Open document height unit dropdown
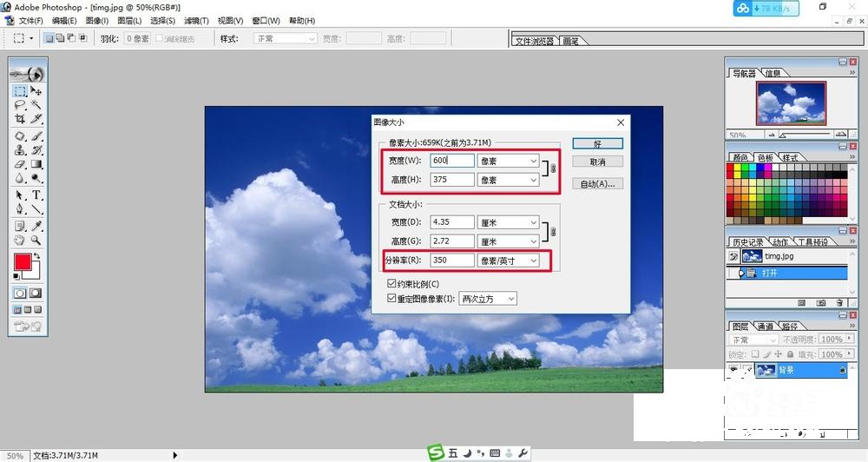 [508, 241]
